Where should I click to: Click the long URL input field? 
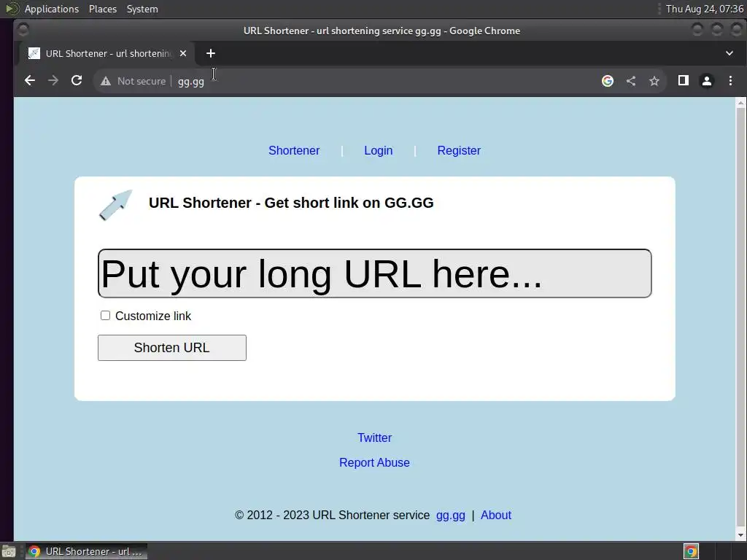point(374,273)
